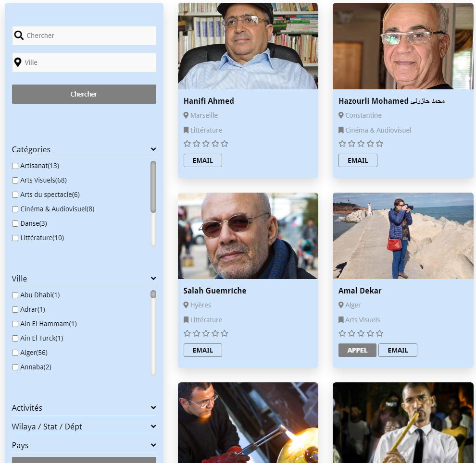The width and height of the screenshot is (476, 464).
Task: Rate Hanifi Ahmed with the fifth star
Action: 225,144
